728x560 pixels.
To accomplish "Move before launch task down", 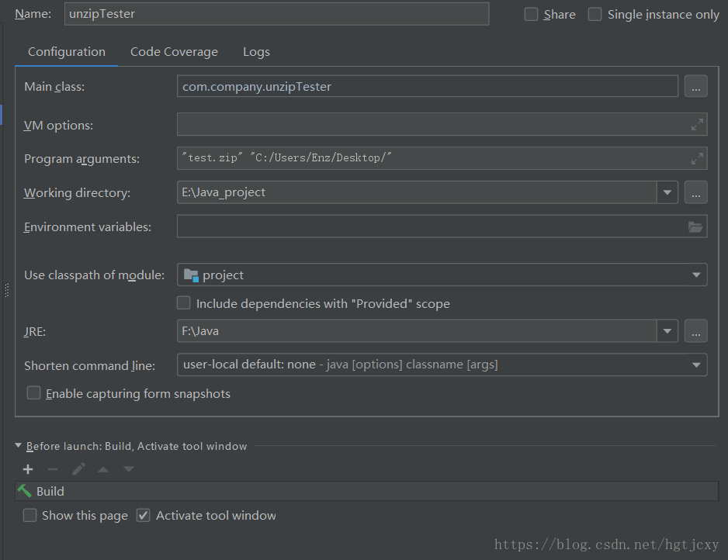I will 129,469.
